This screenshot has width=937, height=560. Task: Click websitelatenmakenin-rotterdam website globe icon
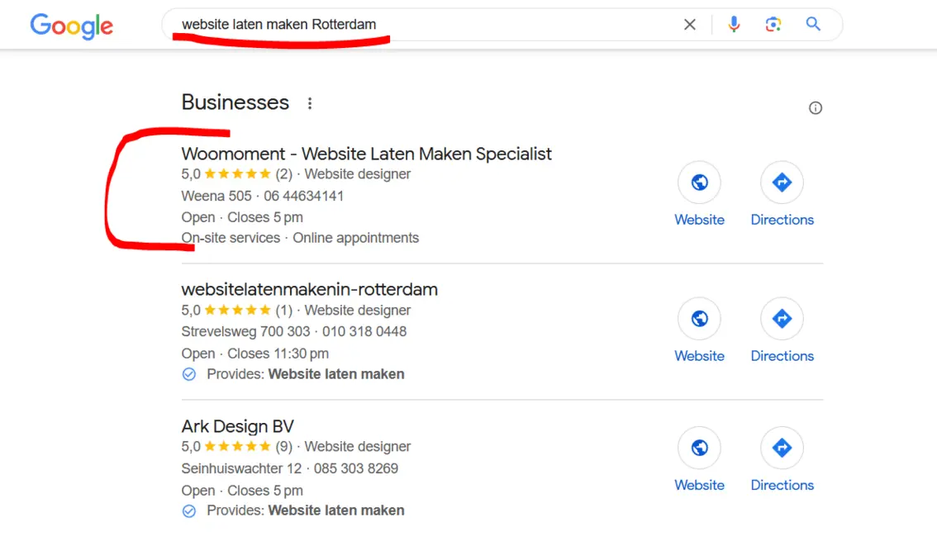[699, 319]
